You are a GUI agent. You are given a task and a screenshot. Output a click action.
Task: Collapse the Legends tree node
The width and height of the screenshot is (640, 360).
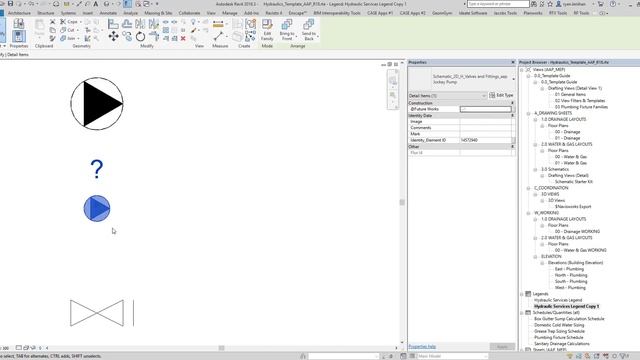tap(522, 294)
